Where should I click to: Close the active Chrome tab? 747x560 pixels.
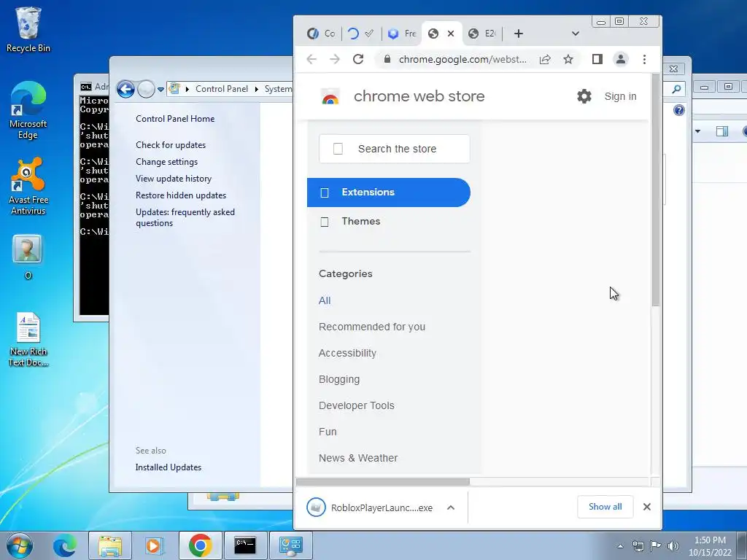(451, 34)
